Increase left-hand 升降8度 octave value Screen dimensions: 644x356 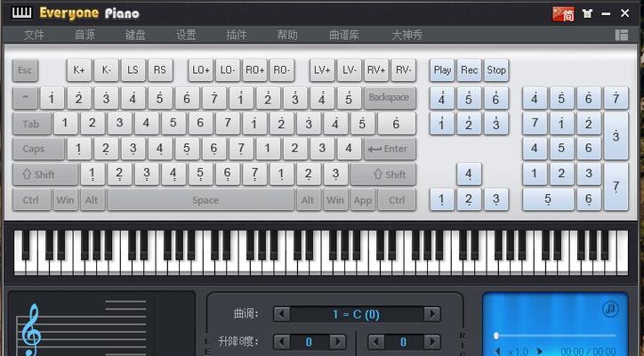(338, 342)
